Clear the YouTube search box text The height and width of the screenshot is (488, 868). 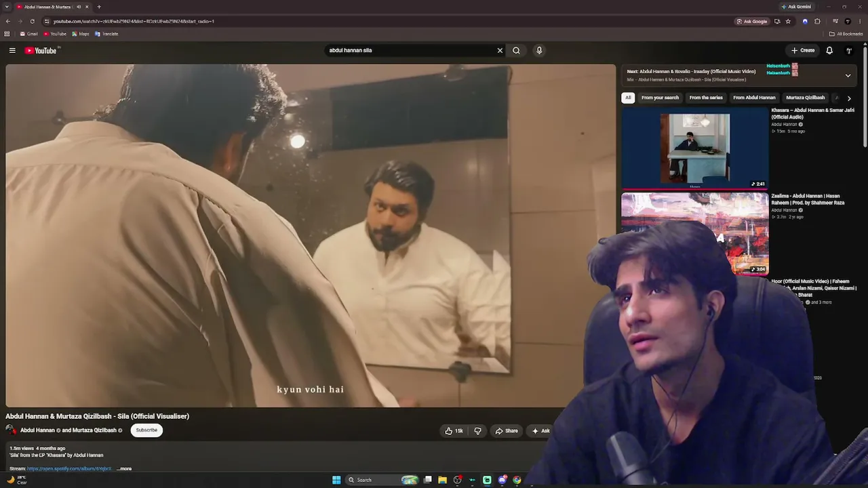tap(500, 50)
